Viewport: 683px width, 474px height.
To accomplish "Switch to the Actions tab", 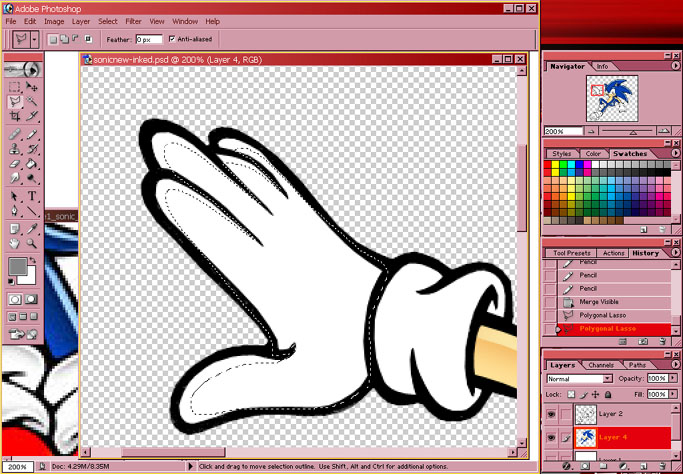I will (613, 253).
